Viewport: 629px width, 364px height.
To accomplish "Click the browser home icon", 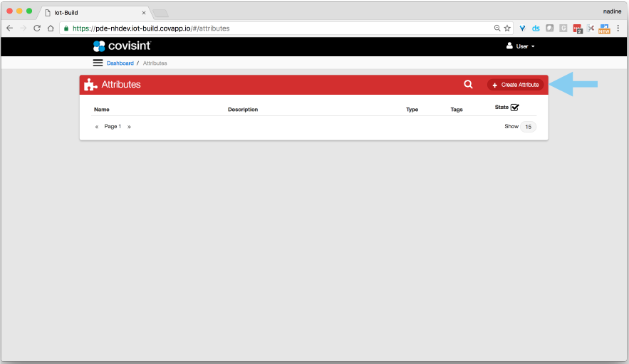I will (51, 28).
